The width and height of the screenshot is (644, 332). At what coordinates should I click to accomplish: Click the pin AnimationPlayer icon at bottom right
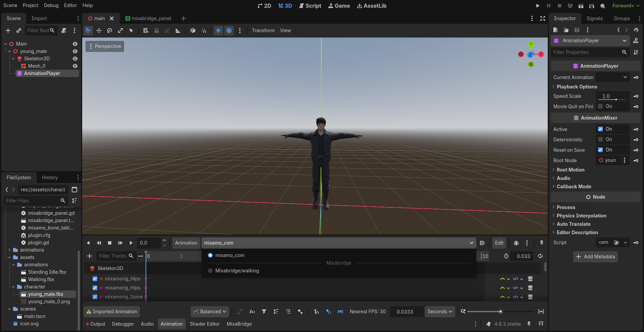541,243
